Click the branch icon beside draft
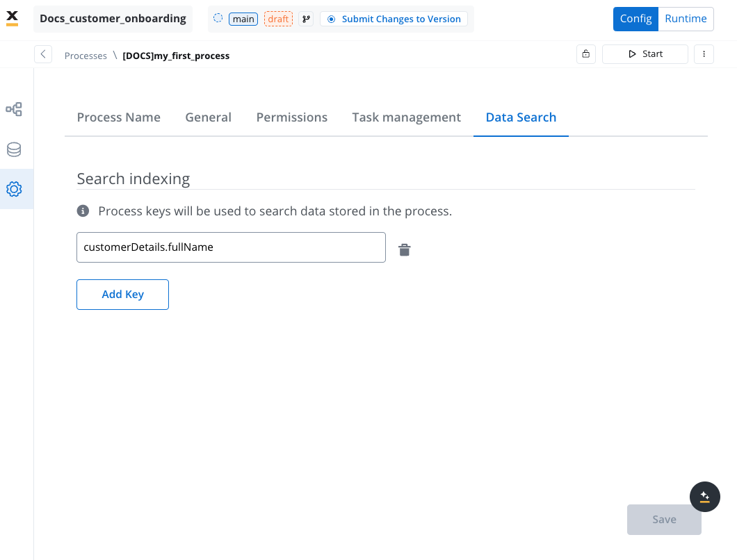Image resolution: width=737 pixels, height=560 pixels. pyautogui.click(x=306, y=19)
